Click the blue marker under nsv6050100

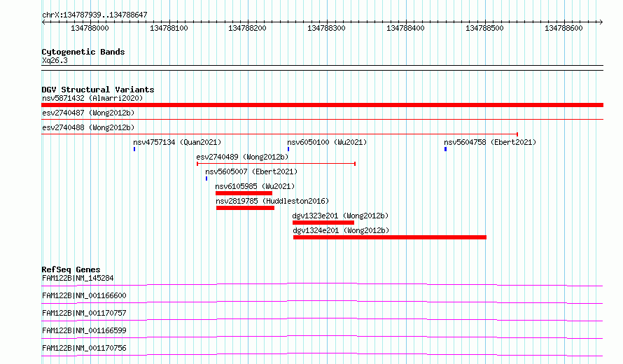point(288,149)
